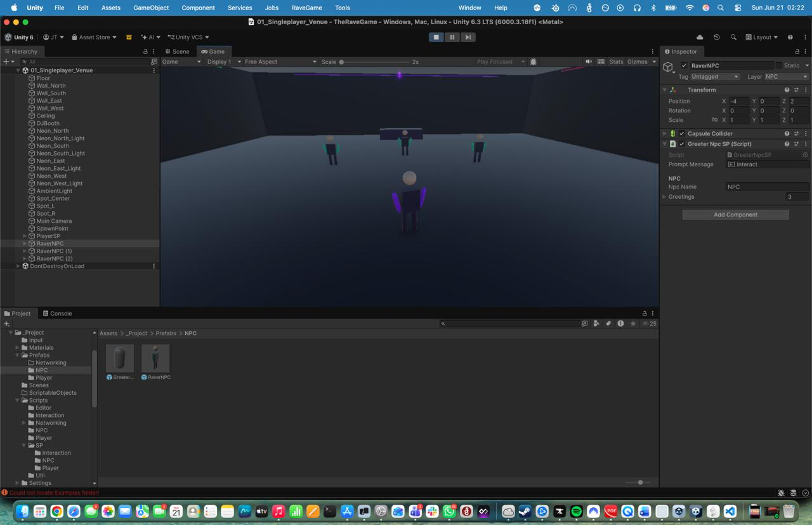
Task: Toggle the Game view shortcuts keyboard icon
Action: pos(601,62)
